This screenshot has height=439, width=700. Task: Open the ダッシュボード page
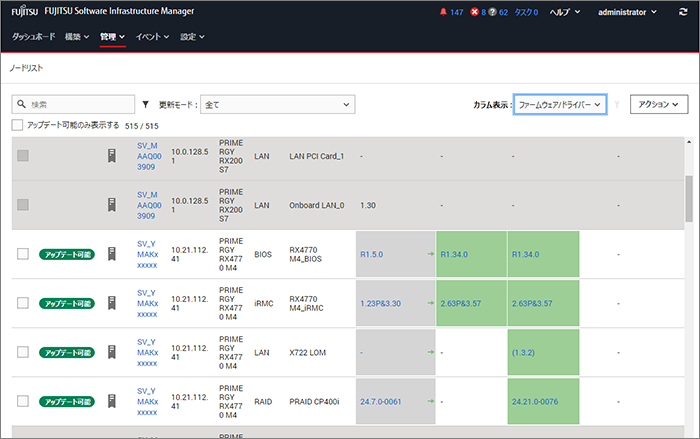[x=33, y=37]
